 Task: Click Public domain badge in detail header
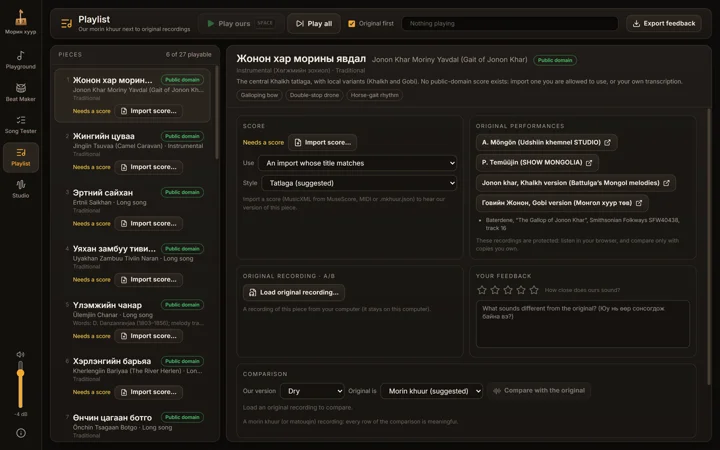pos(555,60)
